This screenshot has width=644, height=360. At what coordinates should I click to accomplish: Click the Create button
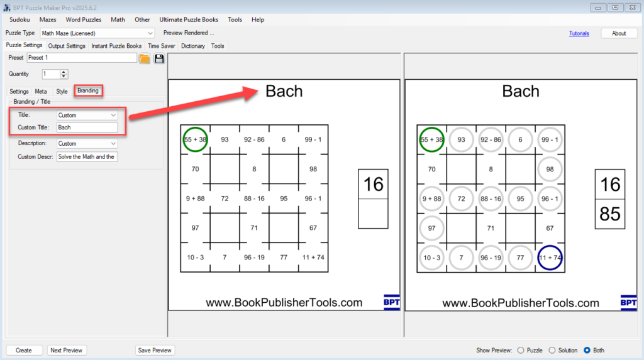click(24, 350)
